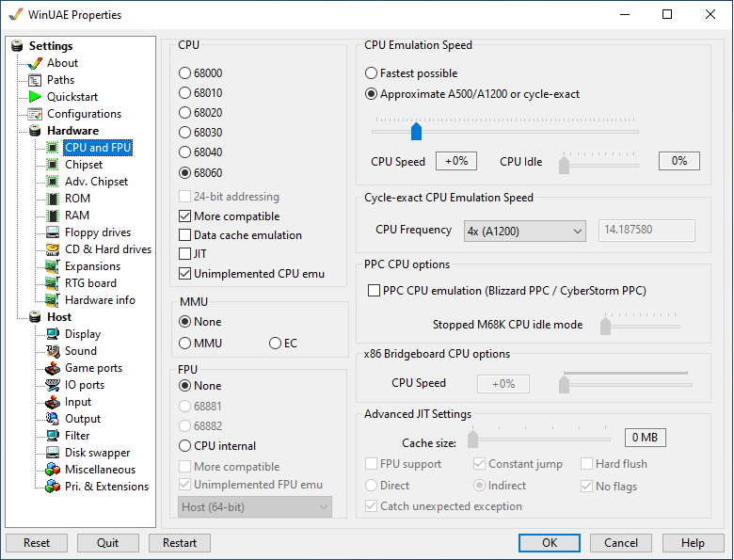Image resolution: width=734 pixels, height=560 pixels.
Task: Toggle Data cache emulation checkbox
Action: tap(184, 234)
